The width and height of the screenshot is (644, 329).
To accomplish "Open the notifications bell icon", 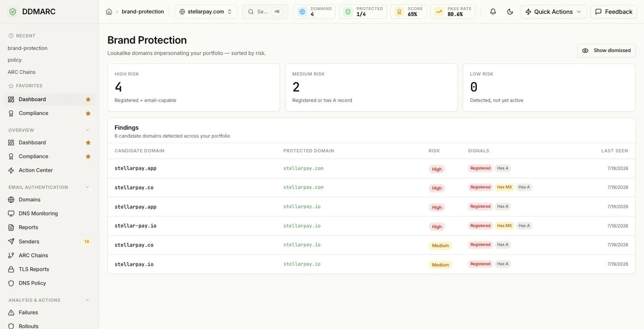I will (493, 12).
